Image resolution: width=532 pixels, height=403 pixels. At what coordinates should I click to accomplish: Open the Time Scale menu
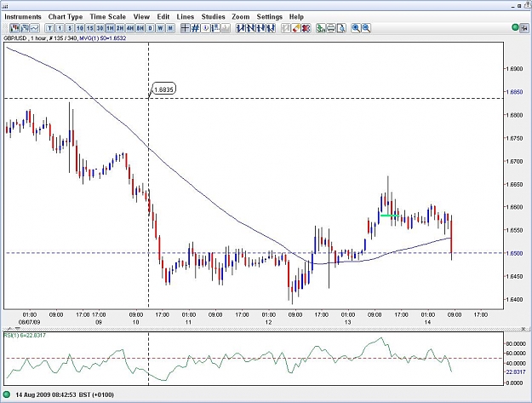(107, 17)
